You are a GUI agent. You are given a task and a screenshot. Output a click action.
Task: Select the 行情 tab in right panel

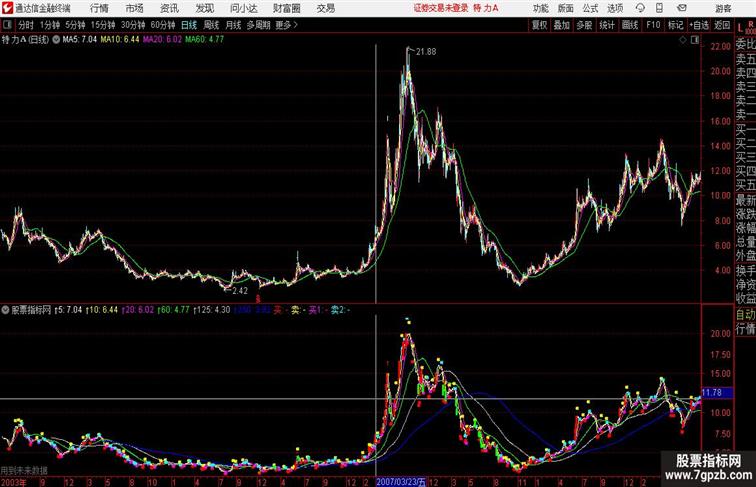pyautogui.click(x=745, y=329)
